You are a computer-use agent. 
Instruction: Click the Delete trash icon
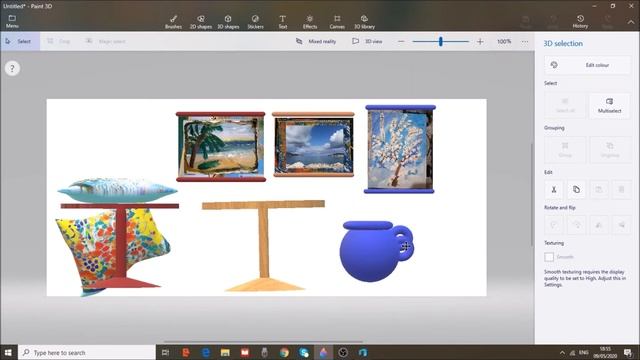(x=621, y=189)
